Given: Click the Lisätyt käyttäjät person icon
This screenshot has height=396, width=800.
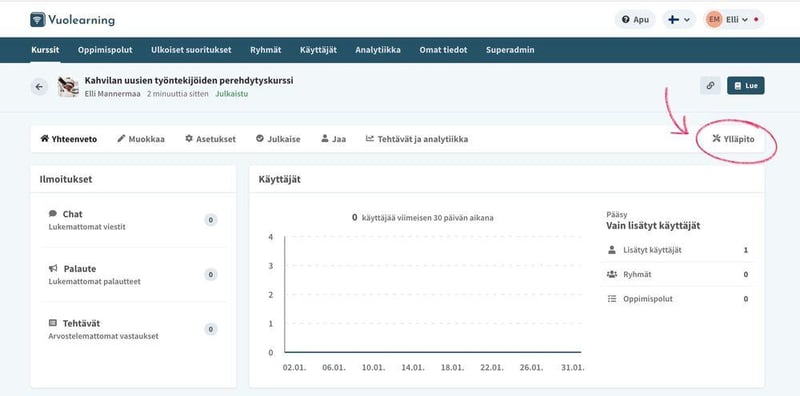Looking at the screenshot, I should 612,250.
